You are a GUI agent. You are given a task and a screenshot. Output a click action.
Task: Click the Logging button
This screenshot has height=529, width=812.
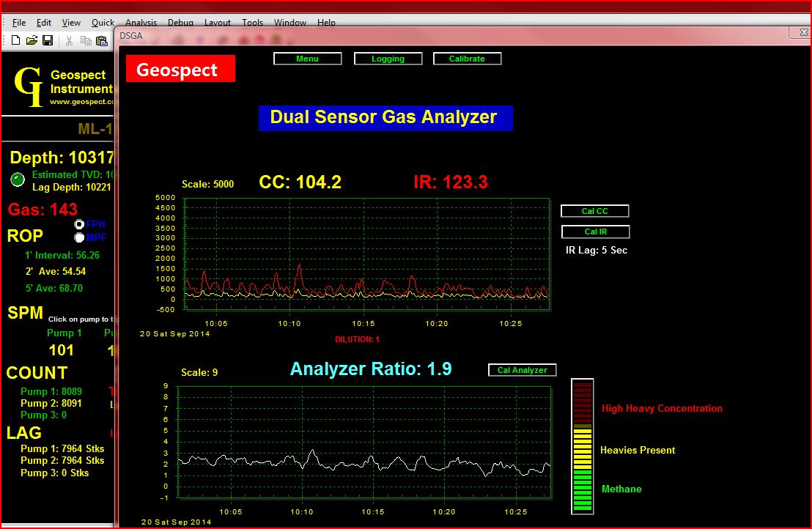[x=388, y=59]
